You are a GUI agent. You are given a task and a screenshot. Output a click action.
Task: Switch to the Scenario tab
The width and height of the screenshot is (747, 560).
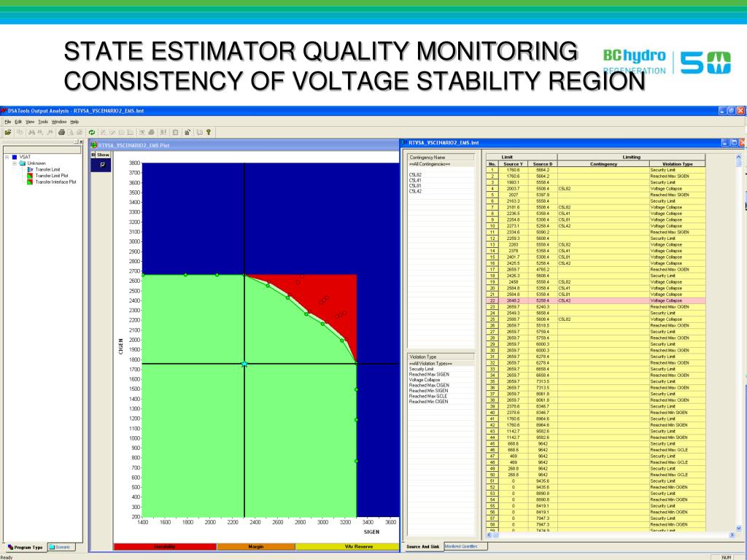click(x=61, y=547)
